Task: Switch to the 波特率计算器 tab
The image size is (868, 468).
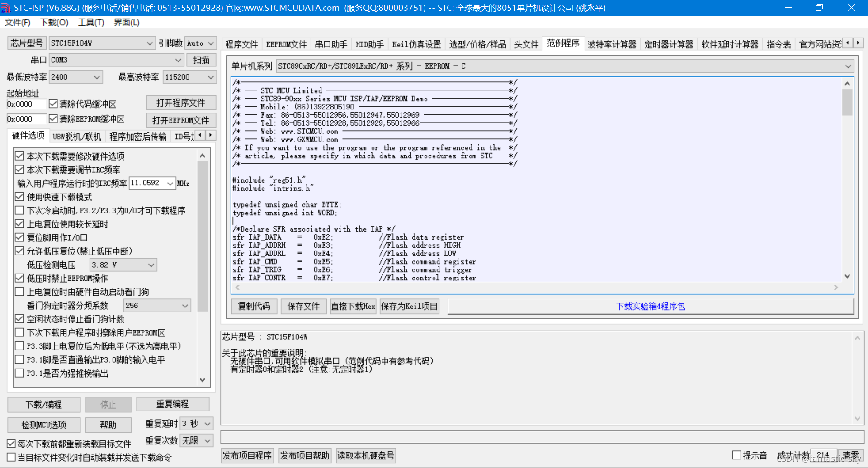Action: [x=612, y=44]
